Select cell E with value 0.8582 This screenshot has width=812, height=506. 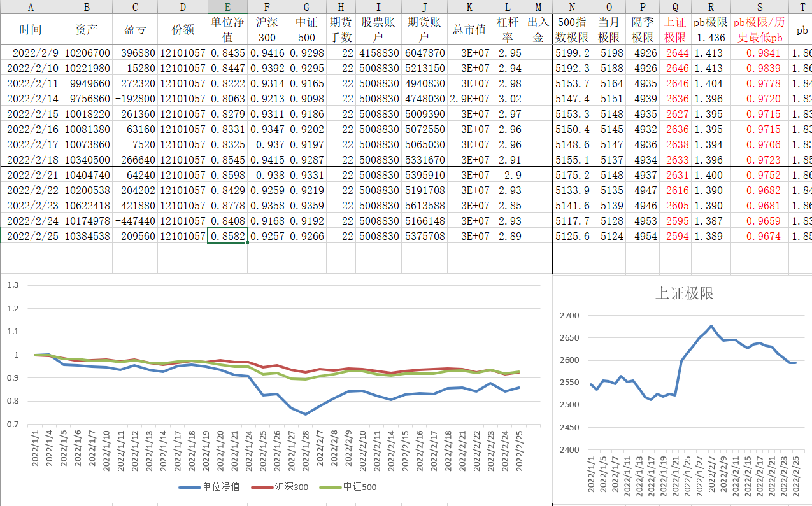(228, 236)
